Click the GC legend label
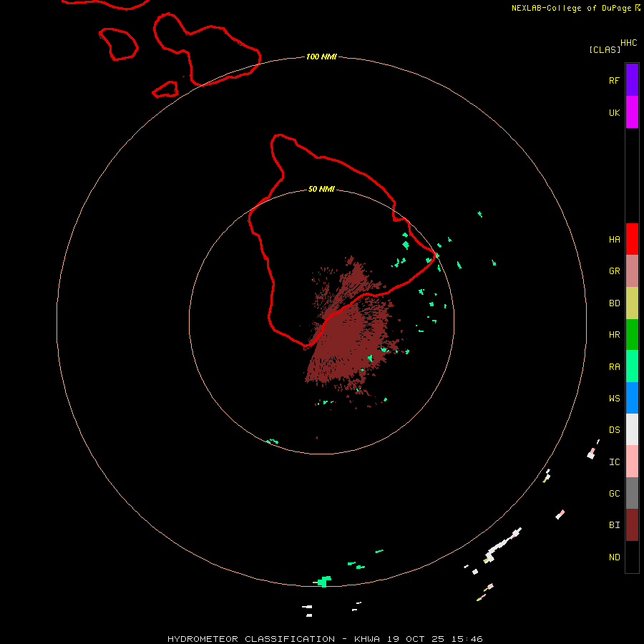This screenshot has height=644, width=644. [614, 493]
